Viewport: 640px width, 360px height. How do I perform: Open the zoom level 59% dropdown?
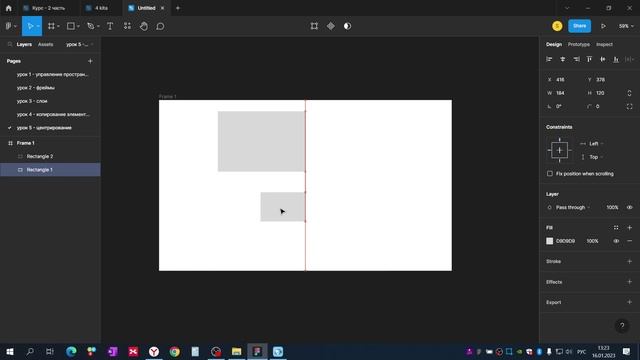tap(626, 26)
